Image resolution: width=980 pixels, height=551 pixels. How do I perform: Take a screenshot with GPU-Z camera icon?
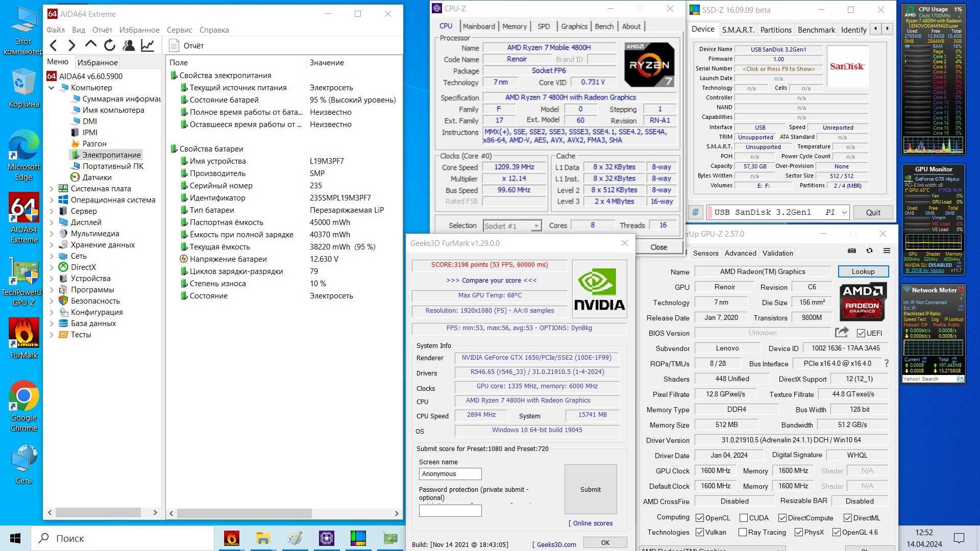[x=852, y=251]
